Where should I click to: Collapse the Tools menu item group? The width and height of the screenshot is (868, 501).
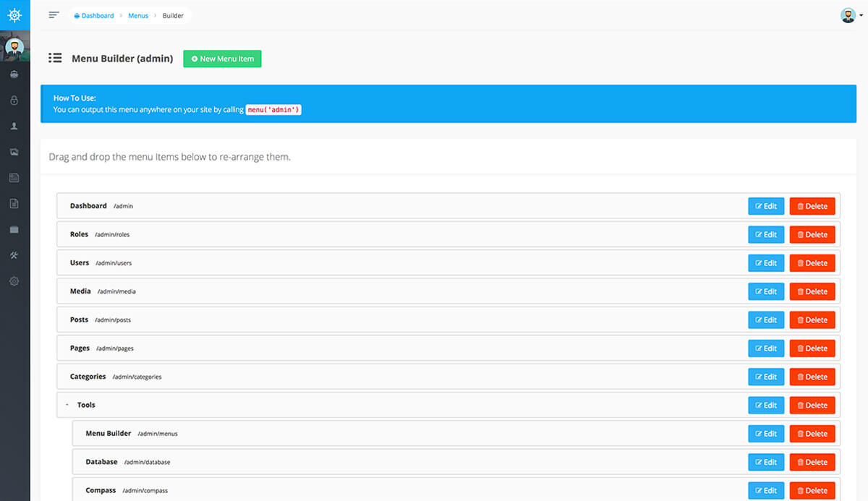point(67,406)
